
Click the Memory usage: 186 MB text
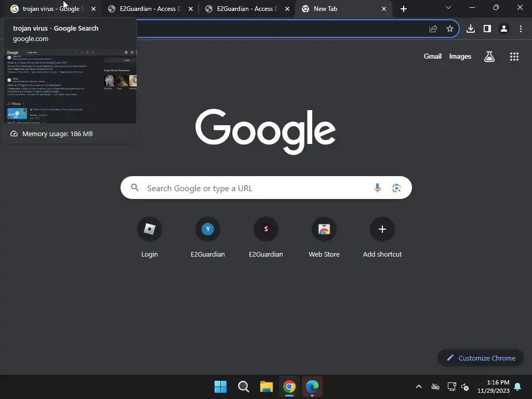[x=57, y=134]
